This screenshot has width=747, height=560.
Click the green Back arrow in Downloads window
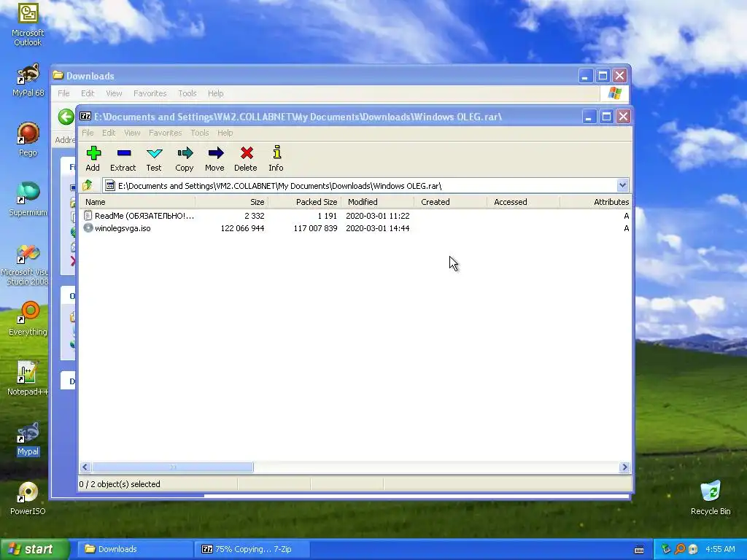[66, 117]
